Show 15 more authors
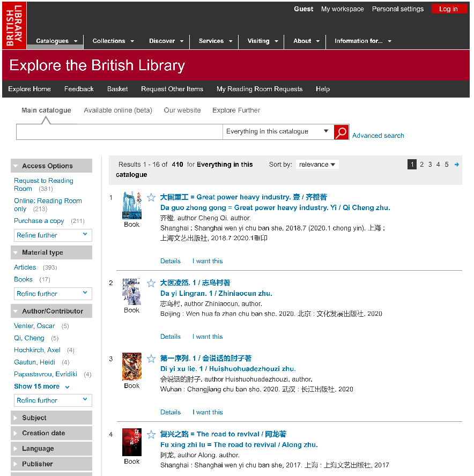 click(x=42, y=386)
